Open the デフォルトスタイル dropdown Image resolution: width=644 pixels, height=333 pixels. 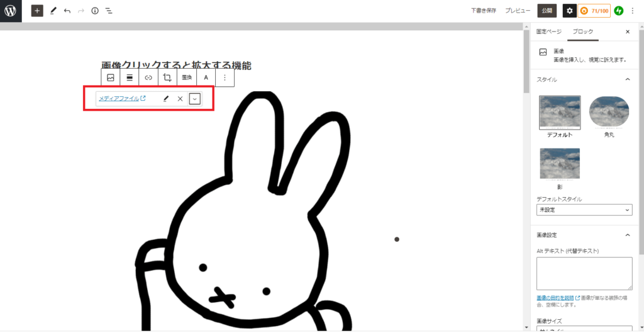[x=584, y=210]
